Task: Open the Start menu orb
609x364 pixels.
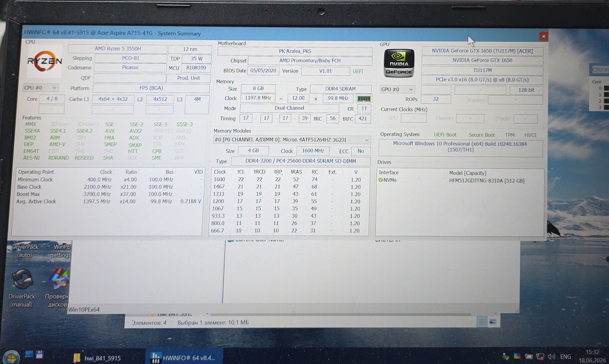Action: coord(11,357)
